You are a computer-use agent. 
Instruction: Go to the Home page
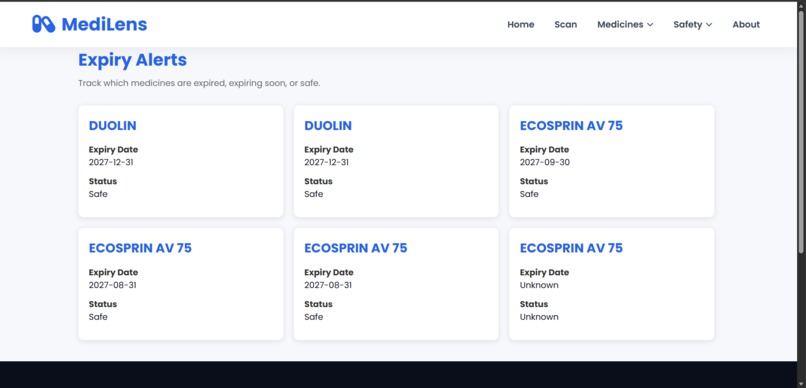521,24
